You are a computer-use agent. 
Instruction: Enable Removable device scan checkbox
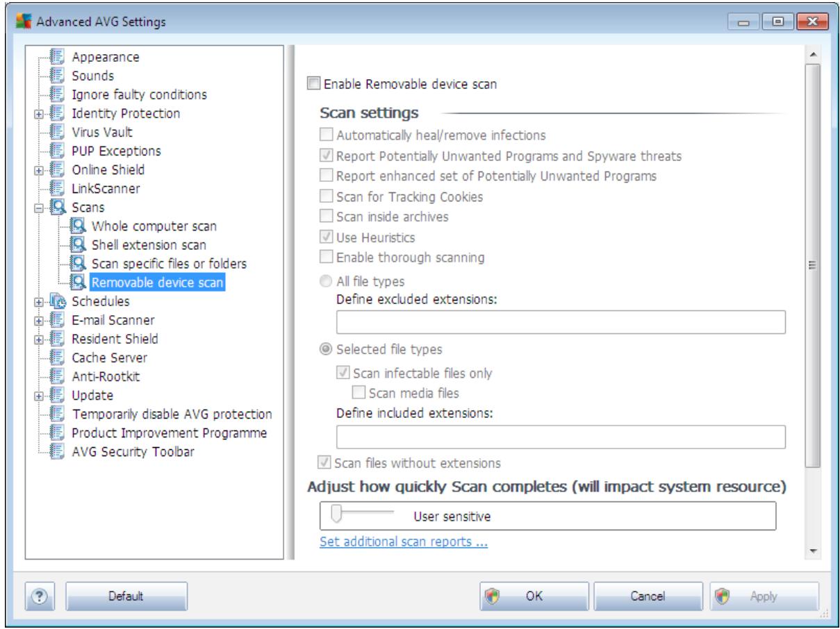[x=313, y=85]
